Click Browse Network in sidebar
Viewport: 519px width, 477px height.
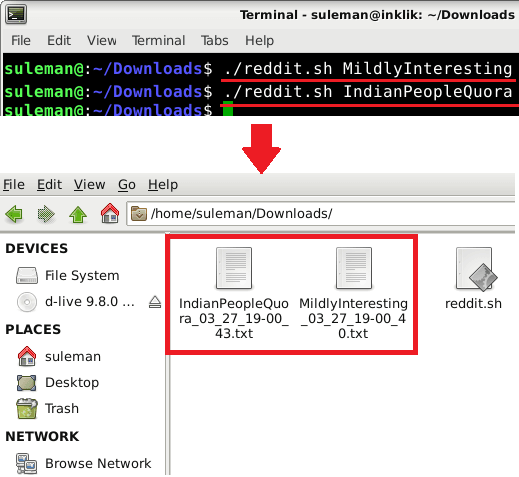click(x=84, y=463)
